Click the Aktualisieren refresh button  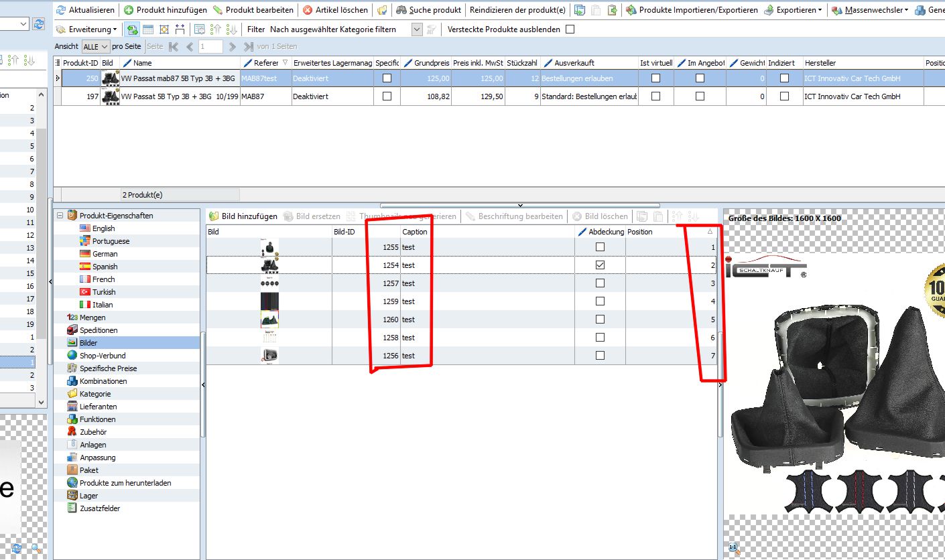coord(86,10)
